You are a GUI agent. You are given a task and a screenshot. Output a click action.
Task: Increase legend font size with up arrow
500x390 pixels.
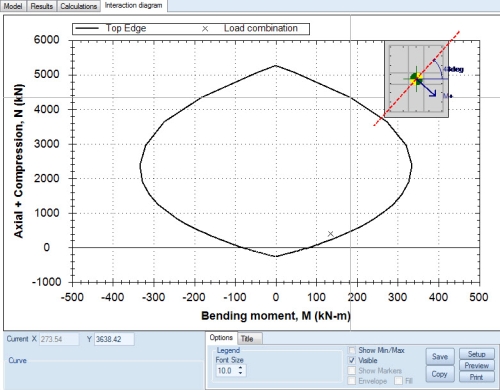coord(240,368)
